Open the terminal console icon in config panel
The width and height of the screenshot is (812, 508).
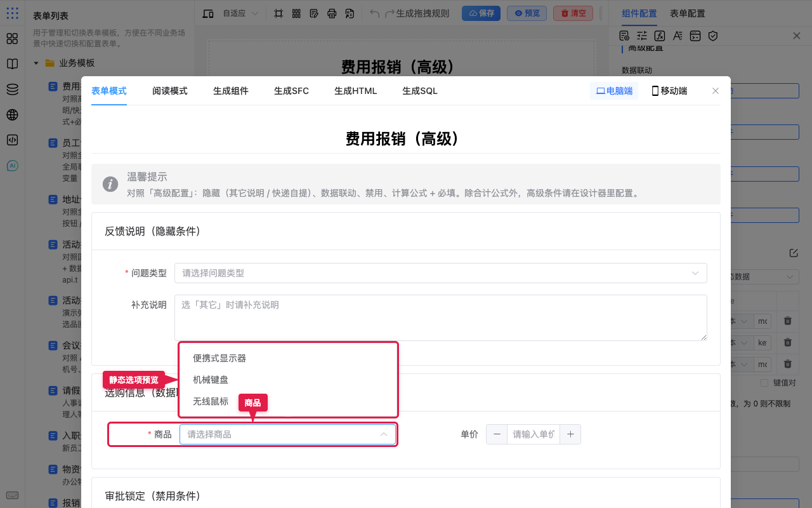tap(695, 36)
